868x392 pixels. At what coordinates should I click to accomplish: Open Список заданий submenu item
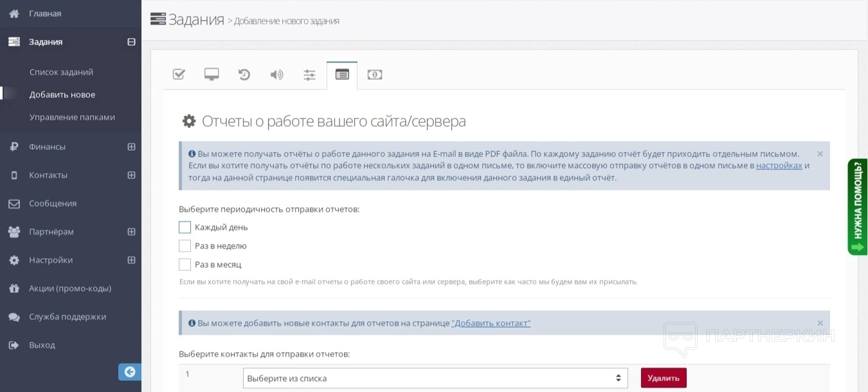pos(61,72)
